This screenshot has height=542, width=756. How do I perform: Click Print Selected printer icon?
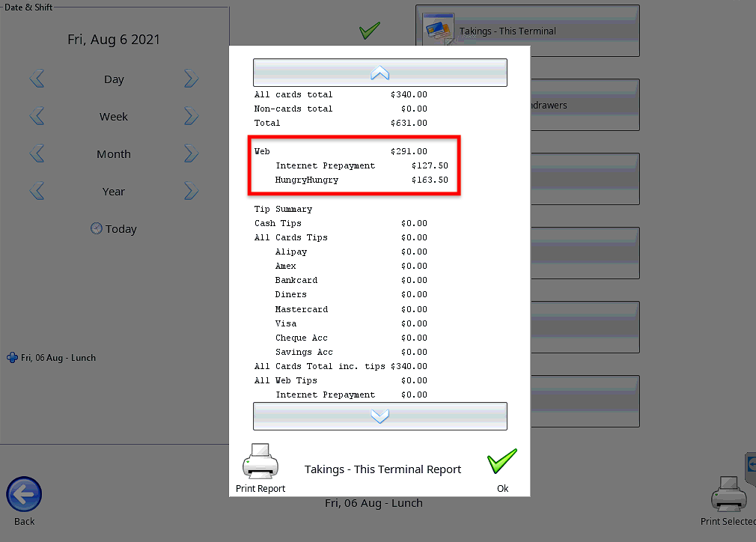coord(729,494)
